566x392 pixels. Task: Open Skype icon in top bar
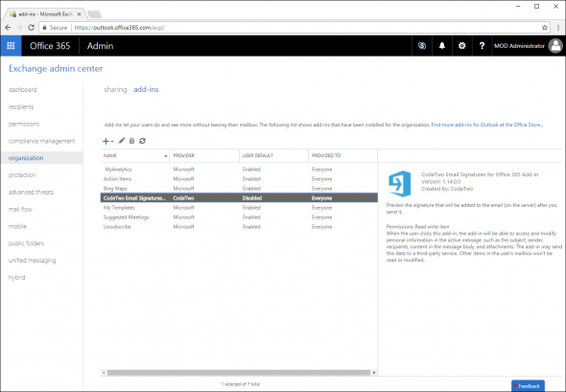pyautogui.click(x=421, y=46)
